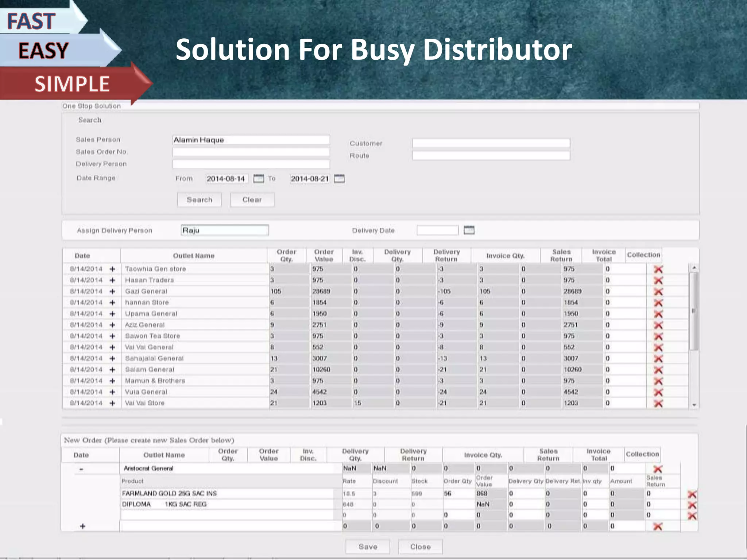747x560 pixels.
Task: Sort by Outlet Name column header
Action: click(194, 256)
